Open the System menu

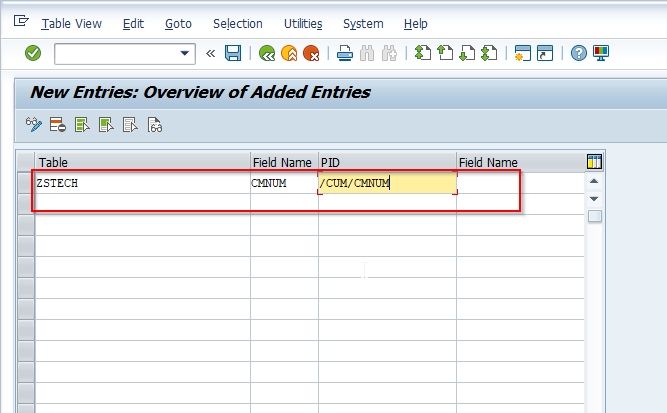click(363, 24)
